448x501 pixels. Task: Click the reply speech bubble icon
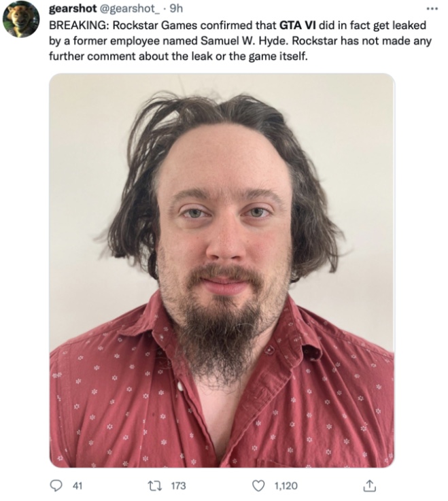coord(56,485)
